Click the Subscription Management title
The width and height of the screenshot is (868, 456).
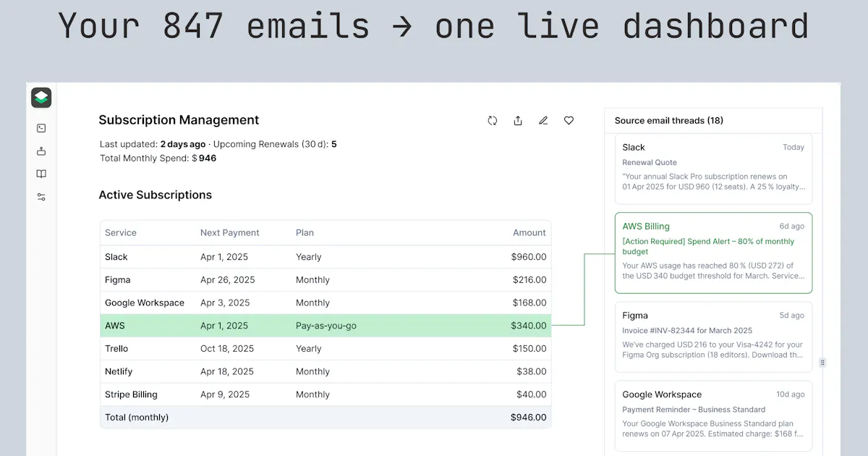point(179,120)
